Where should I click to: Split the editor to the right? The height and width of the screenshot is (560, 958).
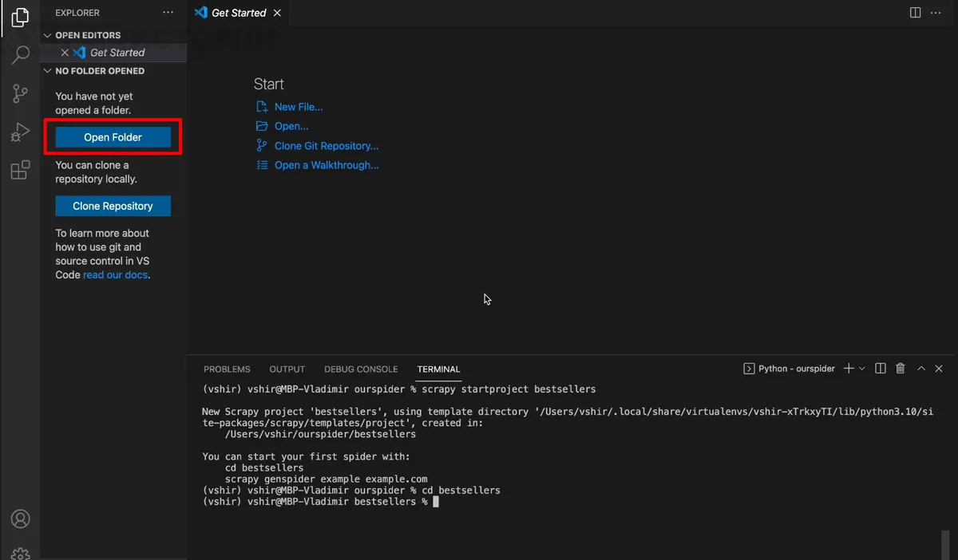pyautogui.click(x=916, y=13)
